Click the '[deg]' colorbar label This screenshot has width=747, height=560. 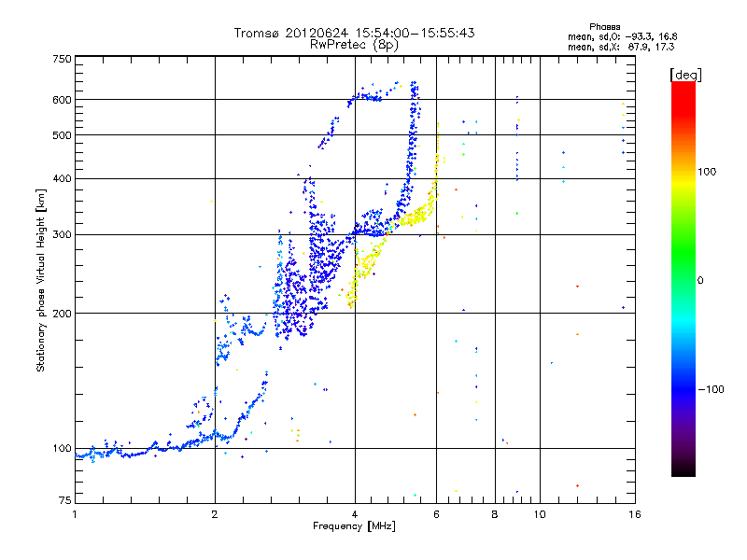685,75
